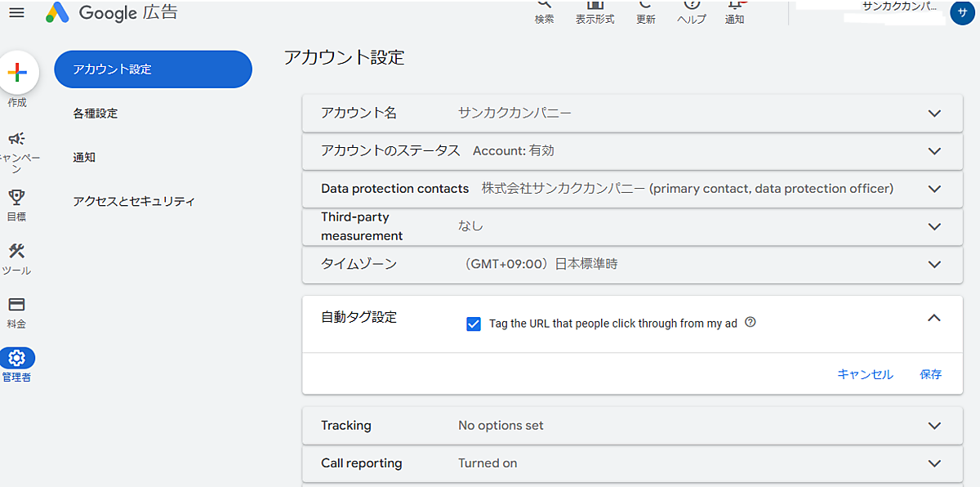
Task: Open Campaigns via megaphone icon
Action: click(x=16, y=139)
